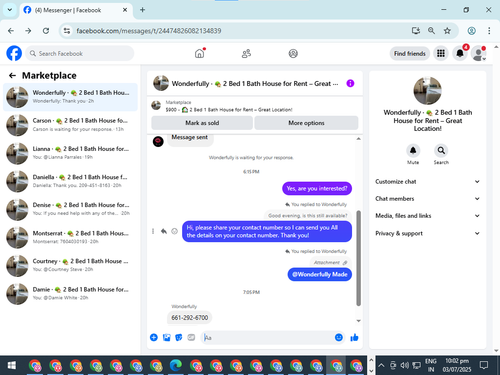Select the Messenger | Facebook tab

click(x=76, y=10)
